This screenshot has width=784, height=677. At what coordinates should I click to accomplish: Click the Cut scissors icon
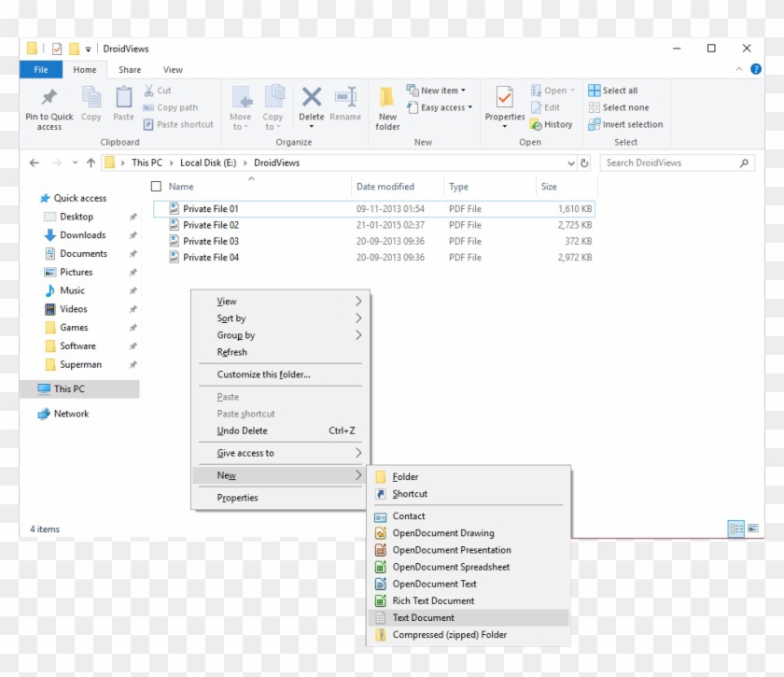[x=148, y=91]
